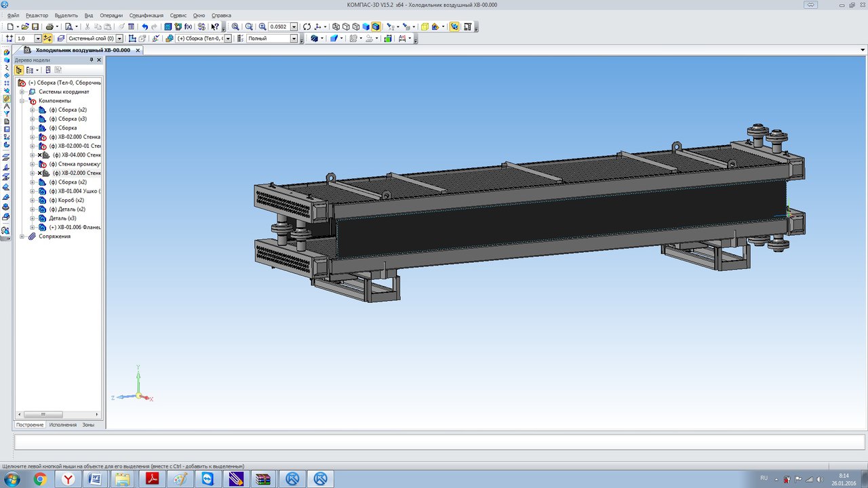Activate the Холодильник воздушный ХВ-00.000 document tab

click(x=83, y=50)
